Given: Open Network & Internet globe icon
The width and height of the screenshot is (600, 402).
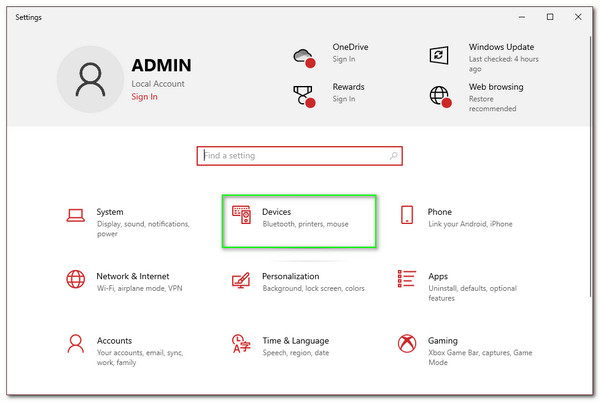Looking at the screenshot, I should tap(75, 280).
